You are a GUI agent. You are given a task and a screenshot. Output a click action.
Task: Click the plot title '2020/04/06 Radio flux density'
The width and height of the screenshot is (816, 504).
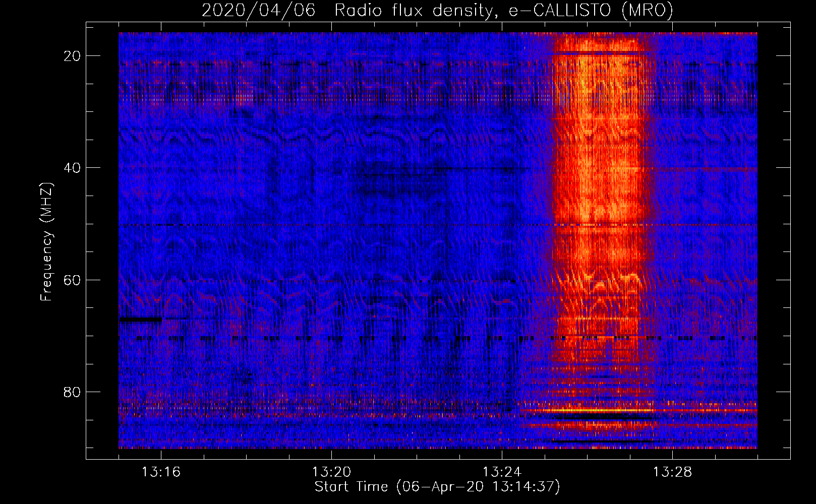(x=437, y=10)
